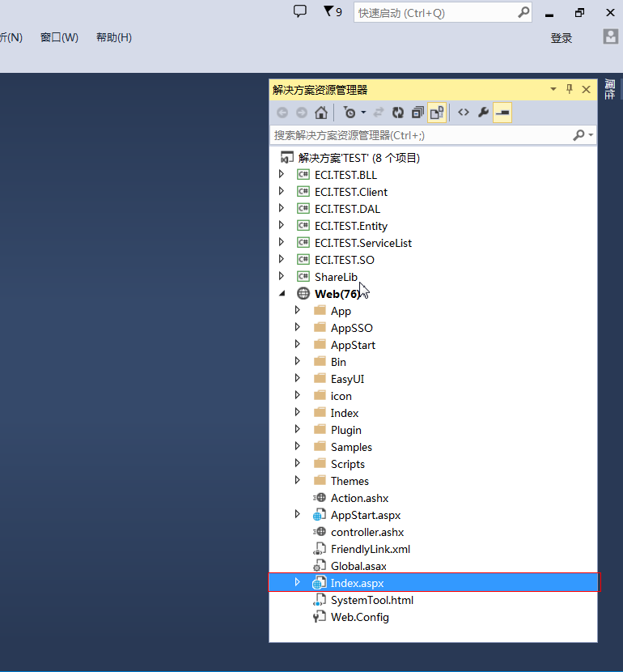Click the Forward navigation arrow in Solution Explorer
The width and height of the screenshot is (623, 672).
302,113
